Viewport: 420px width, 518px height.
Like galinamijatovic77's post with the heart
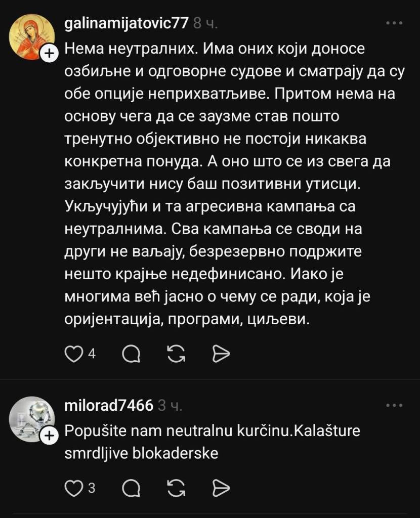[73, 354]
